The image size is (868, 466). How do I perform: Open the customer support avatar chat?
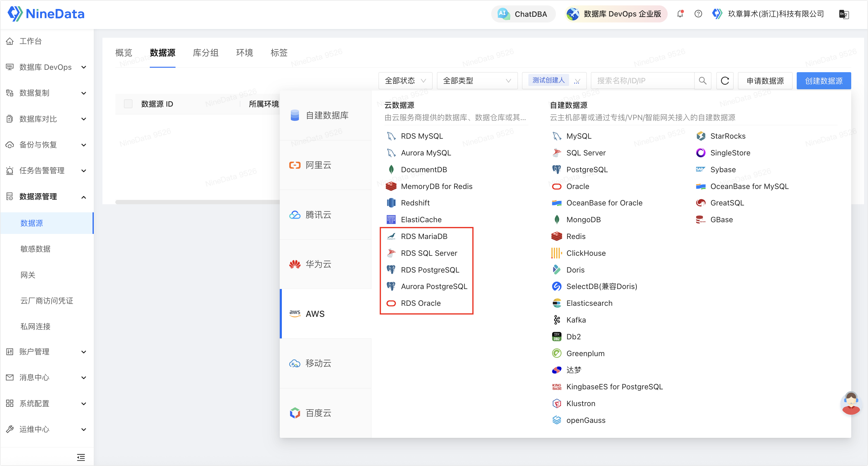tap(851, 403)
